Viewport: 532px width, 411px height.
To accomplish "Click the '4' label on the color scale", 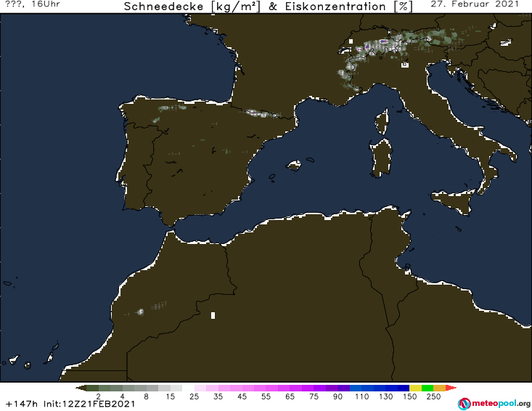I will click(x=123, y=396).
